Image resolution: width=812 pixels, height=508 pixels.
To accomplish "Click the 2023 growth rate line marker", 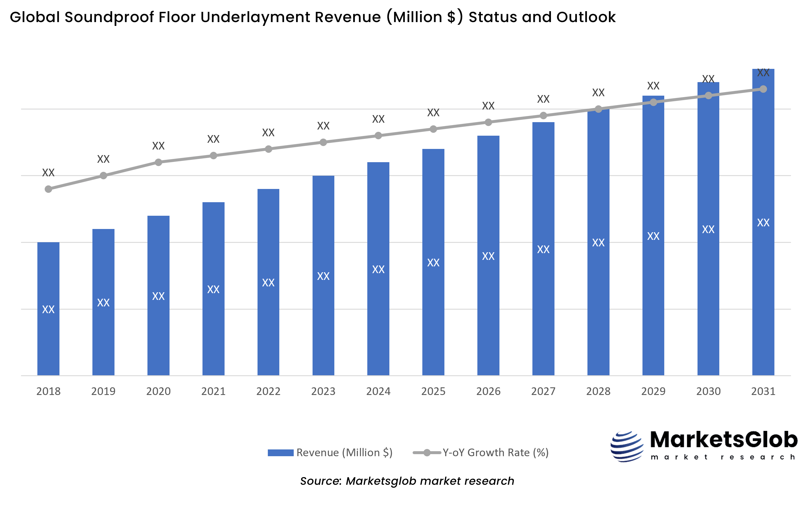I will point(323,142).
